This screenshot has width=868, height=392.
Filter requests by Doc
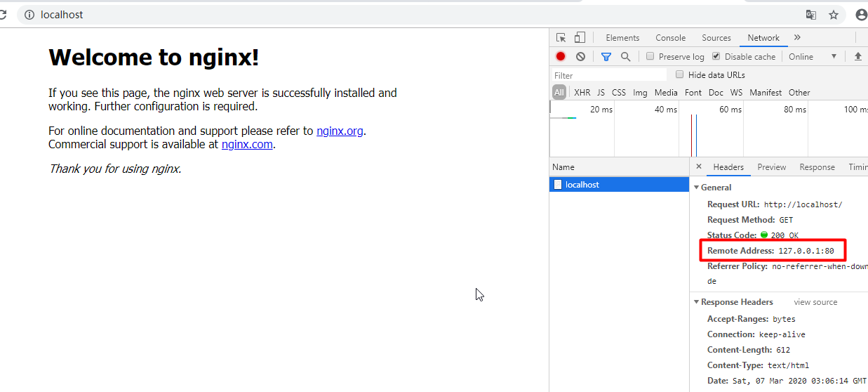[716, 92]
